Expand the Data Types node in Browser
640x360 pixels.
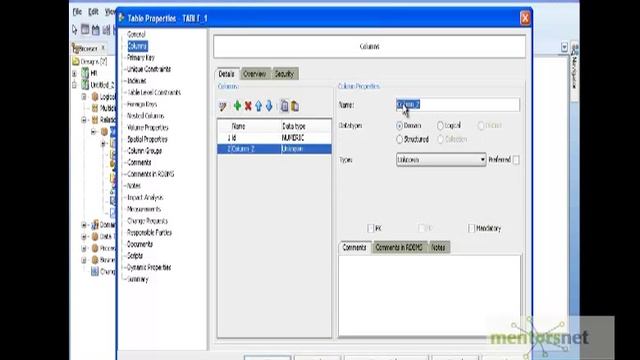[x=84, y=237]
